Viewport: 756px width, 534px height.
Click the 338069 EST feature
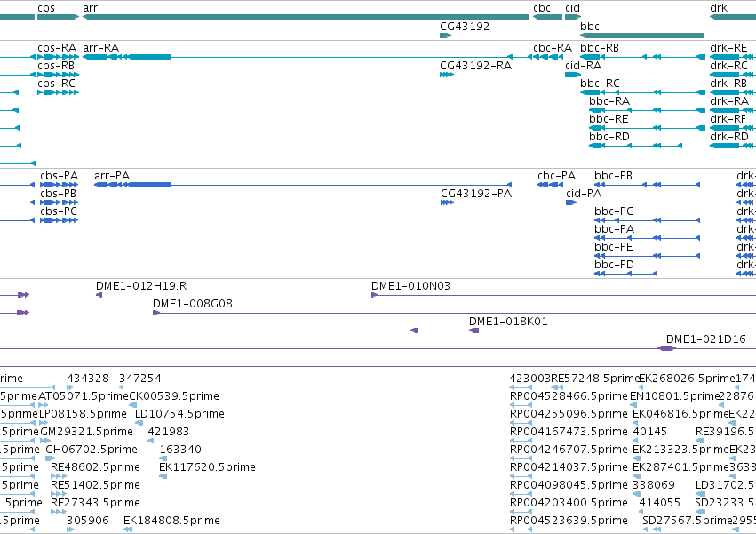637,494
